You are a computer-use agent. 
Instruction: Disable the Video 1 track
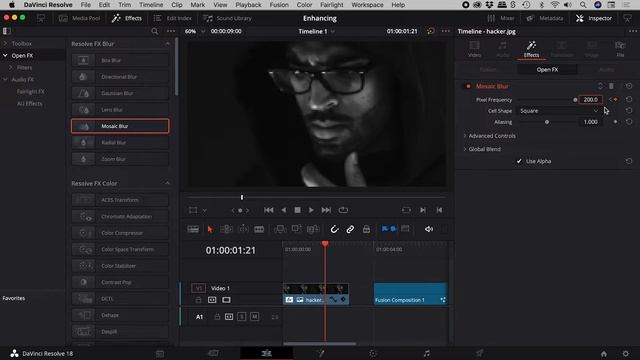(x=226, y=300)
